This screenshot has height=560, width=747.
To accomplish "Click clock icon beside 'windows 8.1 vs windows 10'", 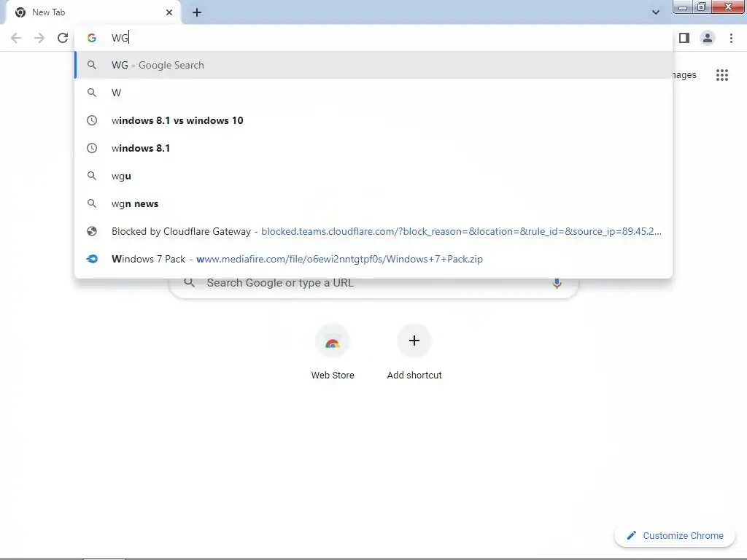I will pyautogui.click(x=92, y=120).
